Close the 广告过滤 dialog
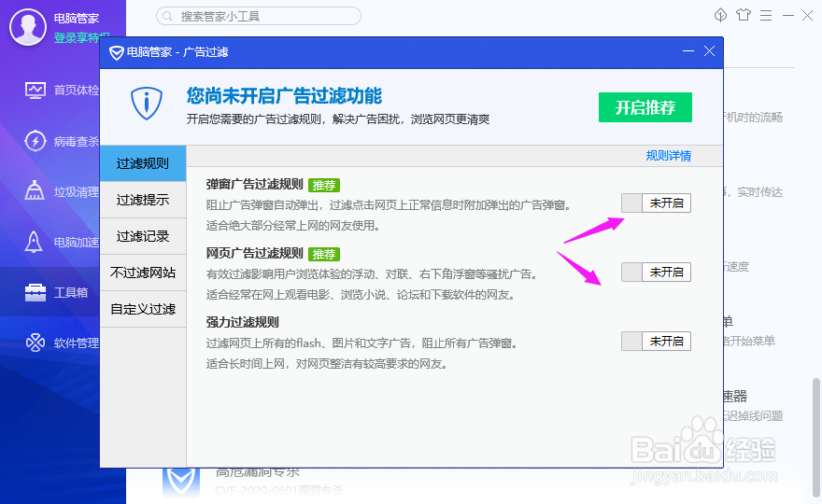 [709, 50]
